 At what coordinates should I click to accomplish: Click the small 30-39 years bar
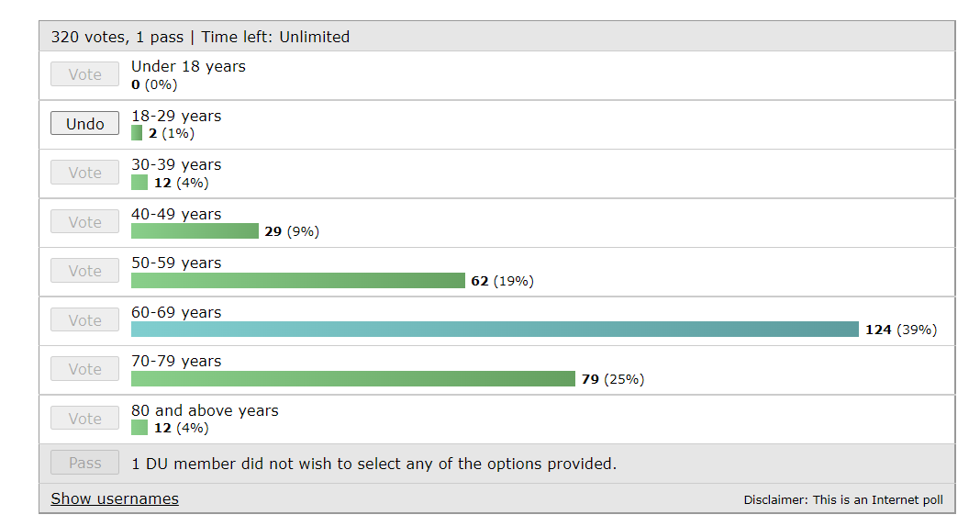(139, 183)
